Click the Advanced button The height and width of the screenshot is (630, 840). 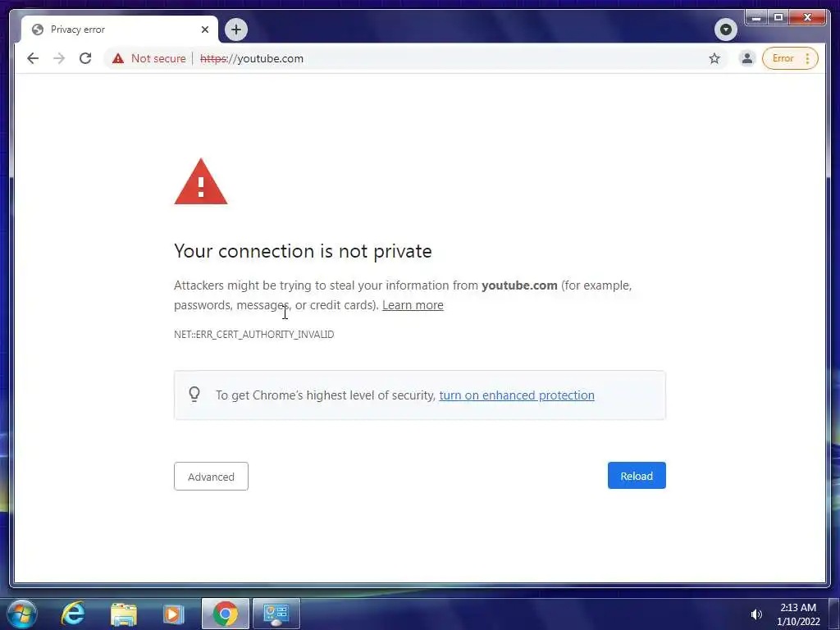(211, 477)
